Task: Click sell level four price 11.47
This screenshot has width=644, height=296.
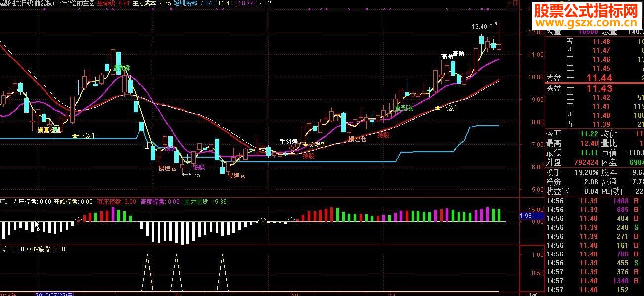Action: coord(601,51)
